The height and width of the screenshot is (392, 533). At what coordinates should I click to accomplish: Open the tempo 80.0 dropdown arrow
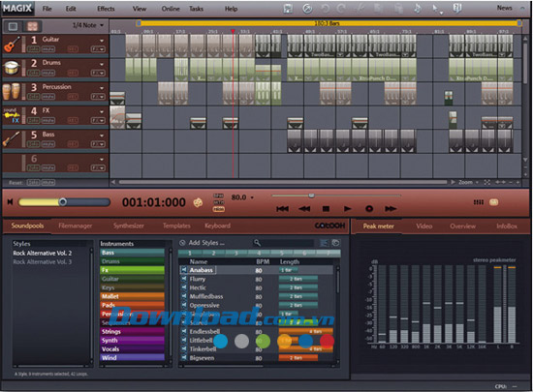[x=252, y=197]
